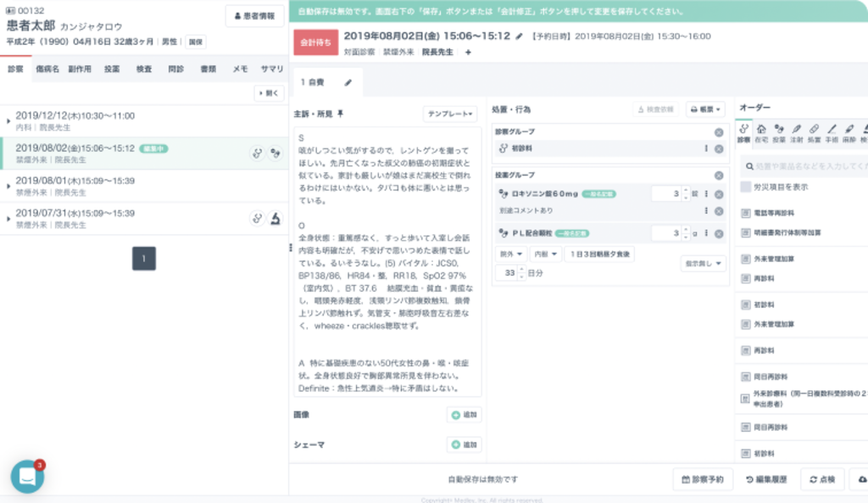Select the 電話等再診料 order item
This screenshot has height=503, width=868.
coord(774,213)
